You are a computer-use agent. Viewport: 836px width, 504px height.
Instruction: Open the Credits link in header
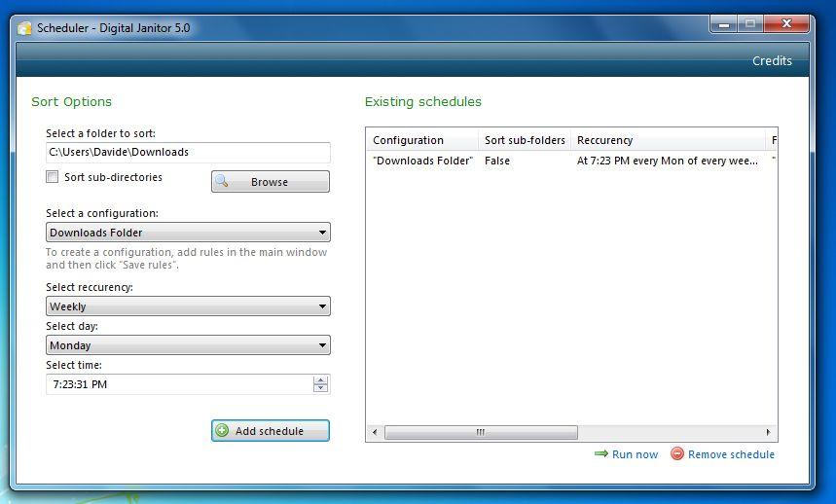coord(772,60)
